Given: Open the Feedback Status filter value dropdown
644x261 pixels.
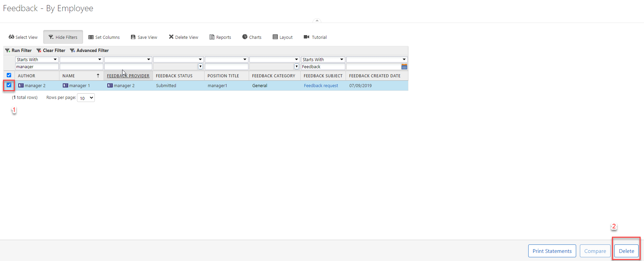Looking at the screenshot, I should point(200,67).
